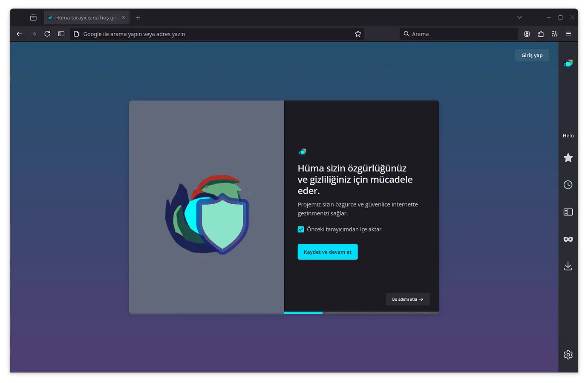Click the magnifier icon in search box

coord(406,34)
